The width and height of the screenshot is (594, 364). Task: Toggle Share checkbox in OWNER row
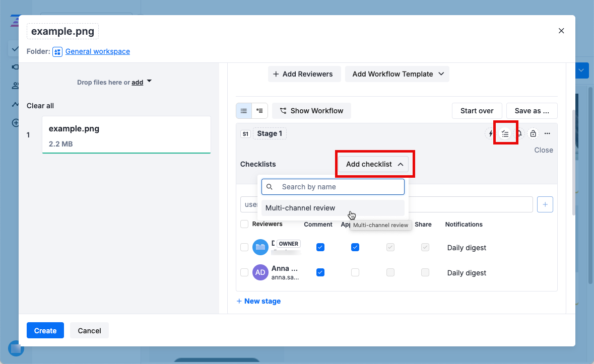(425, 247)
